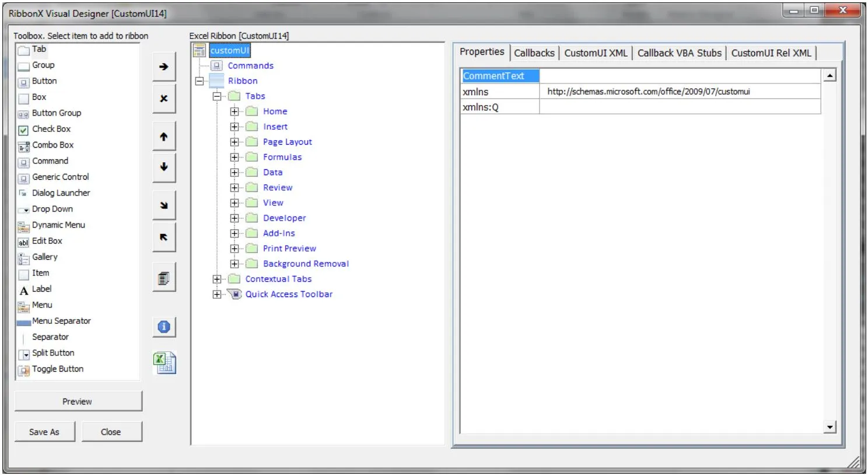Select the Add-Ins tab label in the tree
Image resolution: width=868 pixels, height=475 pixels.
point(279,233)
